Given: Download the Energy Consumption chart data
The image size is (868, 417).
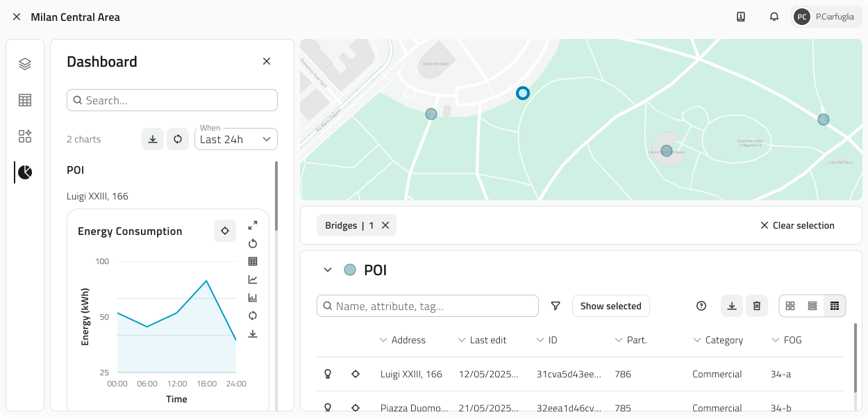Looking at the screenshot, I should (253, 334).
